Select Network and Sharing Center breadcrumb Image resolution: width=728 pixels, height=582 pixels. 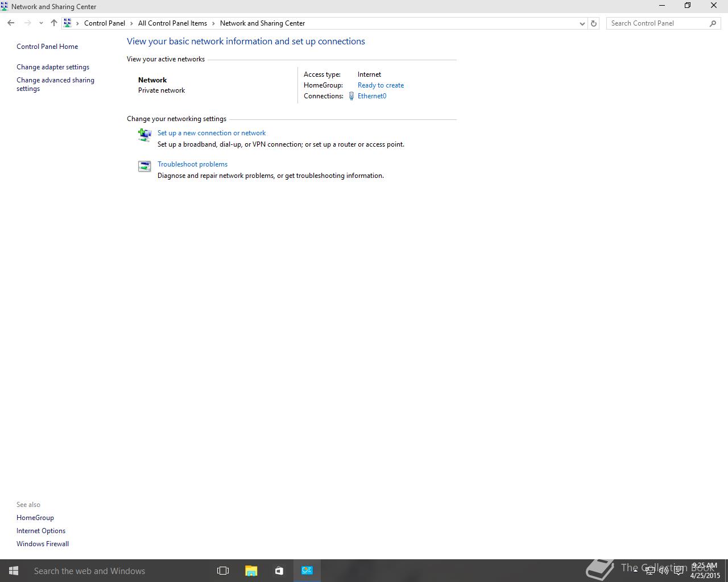point(262,23)
